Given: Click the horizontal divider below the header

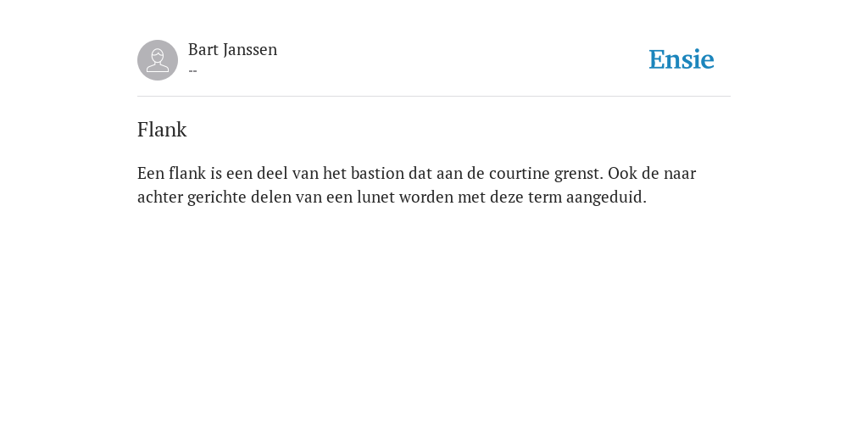Looking at the screenshot, I should [434, 97].
